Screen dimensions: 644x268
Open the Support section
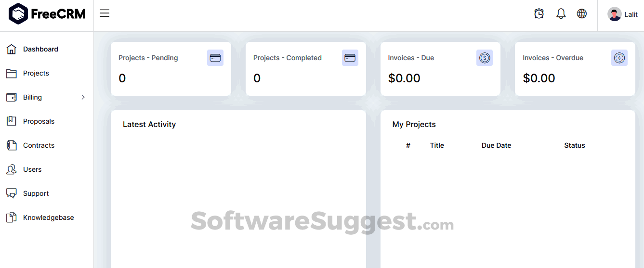tap(36, 193)
